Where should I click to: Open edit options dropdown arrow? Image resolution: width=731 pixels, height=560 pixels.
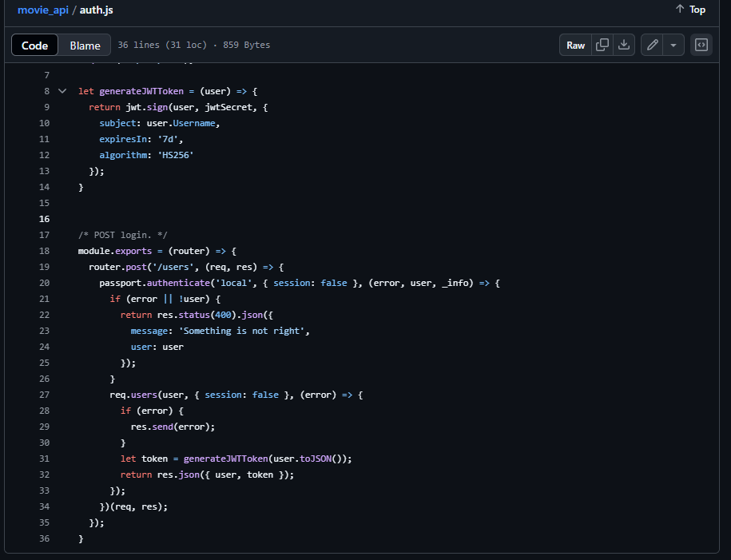click(673, 45)
